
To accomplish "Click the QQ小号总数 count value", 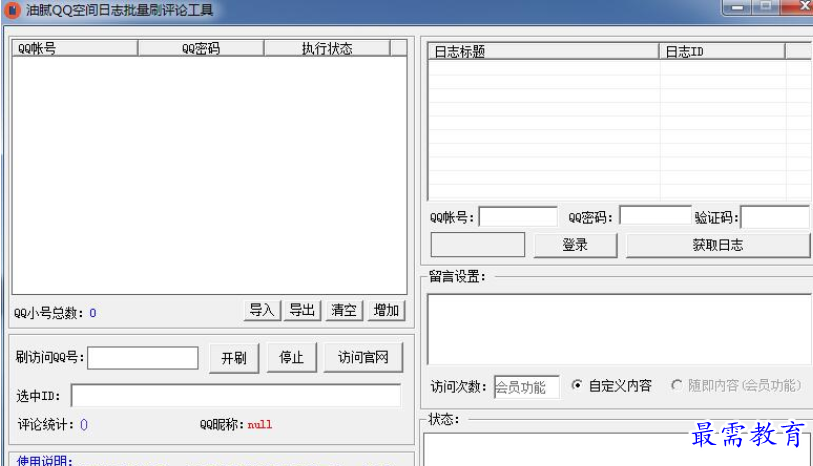I will coord(93,313).
